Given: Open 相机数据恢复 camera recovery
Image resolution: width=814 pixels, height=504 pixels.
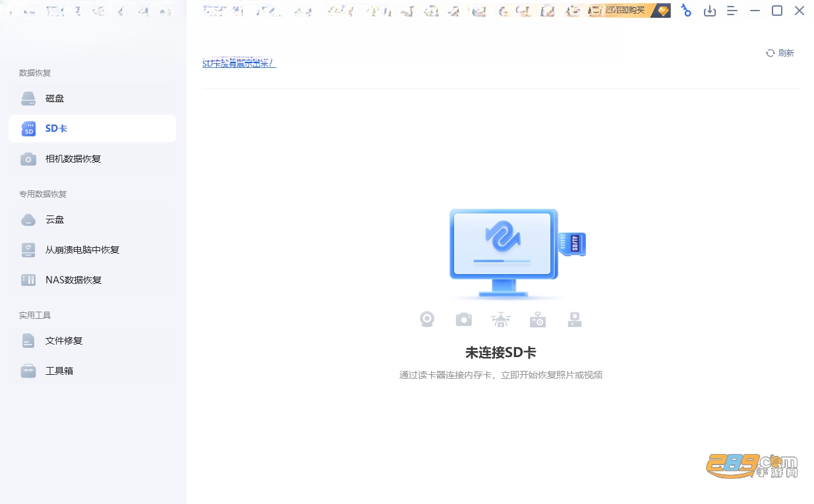Looking at the screenshot, I should click(92, 159).
